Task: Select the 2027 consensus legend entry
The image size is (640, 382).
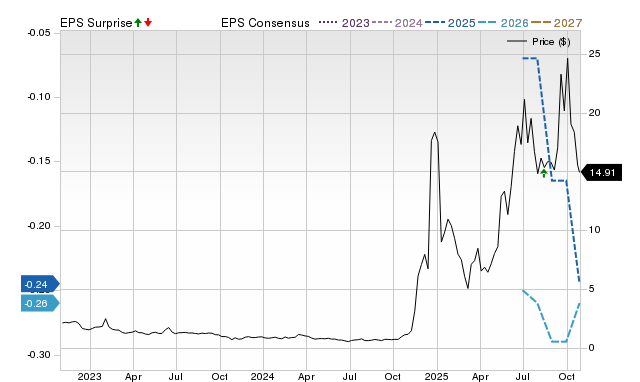Action: pos(556,23)
